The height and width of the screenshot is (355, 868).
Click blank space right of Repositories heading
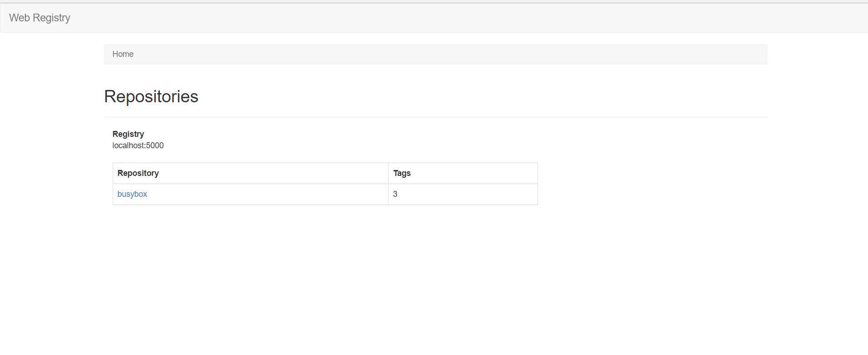tap(454, 96)
